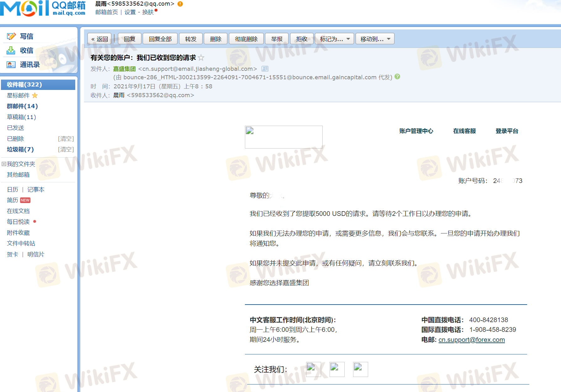Viewport: 561px width, 392px height.
Task: Click the 删除 delete button
Action: pos(216,39)
